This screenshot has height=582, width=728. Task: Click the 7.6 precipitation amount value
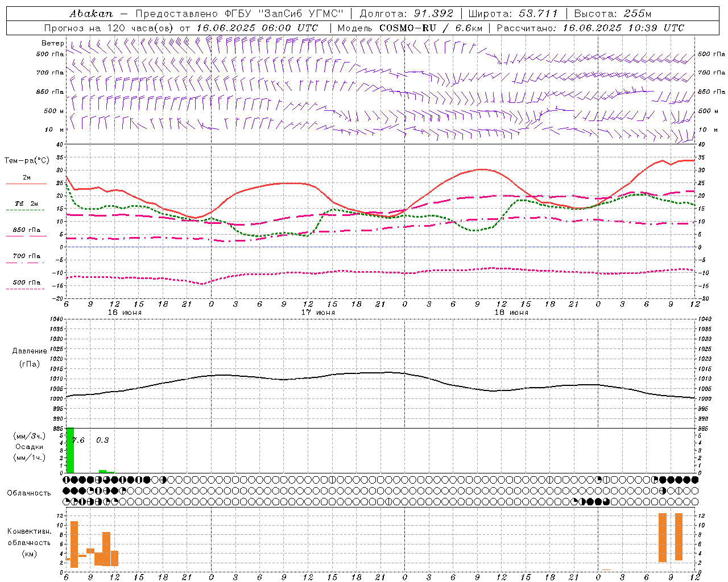pos(78,440)
